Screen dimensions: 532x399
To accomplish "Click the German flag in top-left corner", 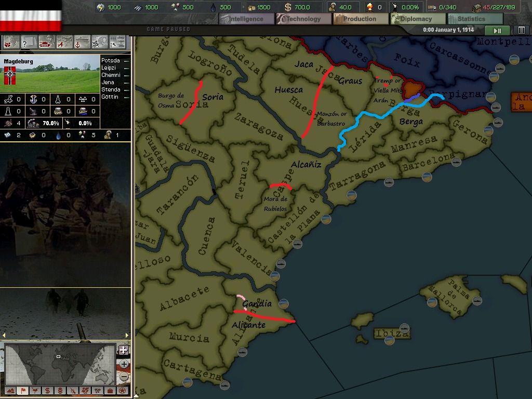I will click(31, 16).
